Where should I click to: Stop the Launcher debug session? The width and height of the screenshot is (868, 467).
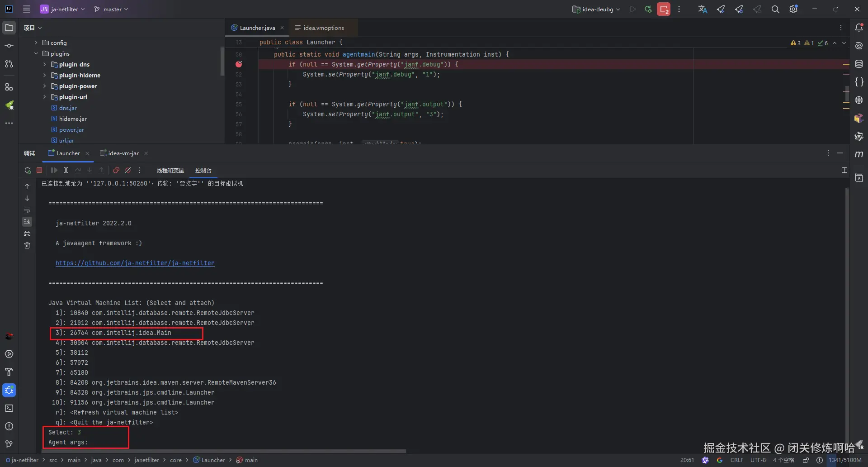tap(39, 170)
